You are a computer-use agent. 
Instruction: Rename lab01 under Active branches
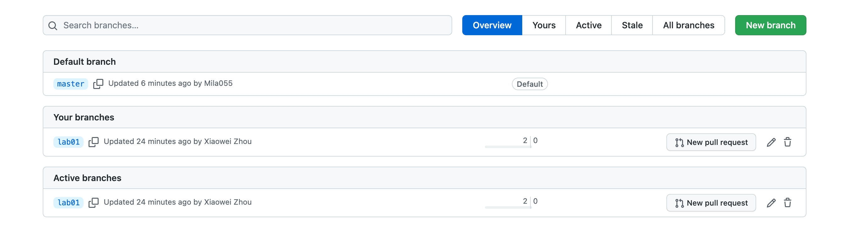771,203
